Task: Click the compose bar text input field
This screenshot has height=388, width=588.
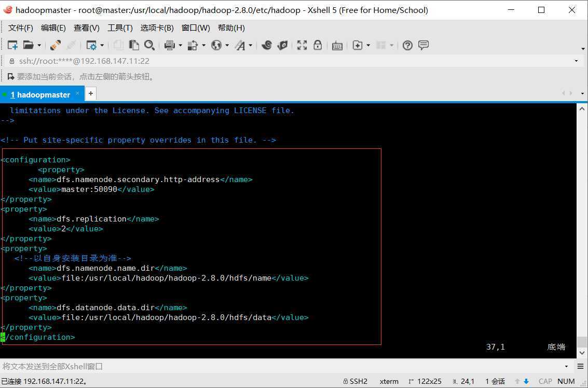Action: [281, 366]
